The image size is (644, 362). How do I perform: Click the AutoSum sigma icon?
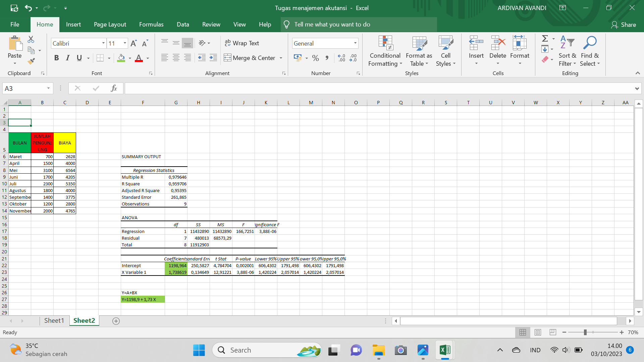click(x=545, y=39)
